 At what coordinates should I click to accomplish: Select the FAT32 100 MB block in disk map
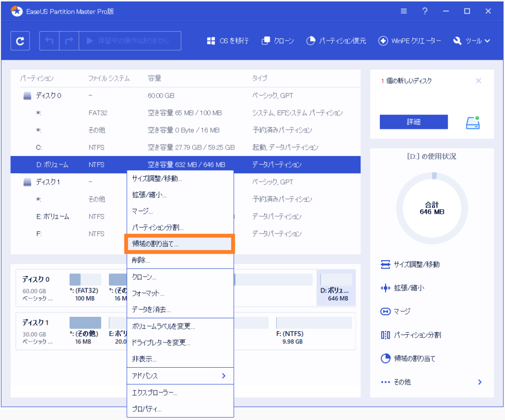pos(85,288)
